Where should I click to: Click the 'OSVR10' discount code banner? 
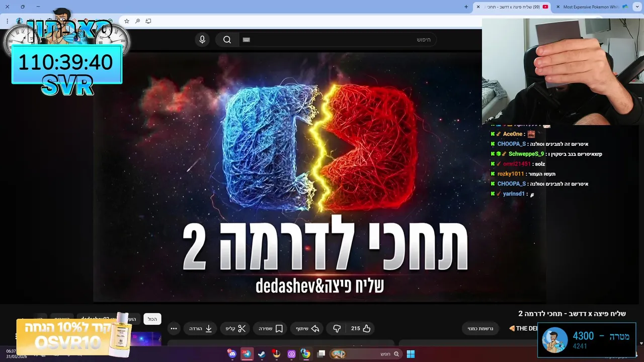point(74,337)
